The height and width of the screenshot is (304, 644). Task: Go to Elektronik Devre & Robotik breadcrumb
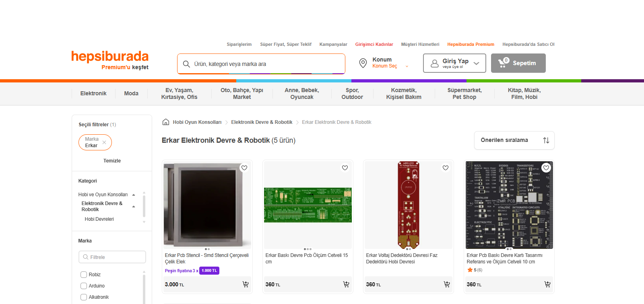point(262,122)
